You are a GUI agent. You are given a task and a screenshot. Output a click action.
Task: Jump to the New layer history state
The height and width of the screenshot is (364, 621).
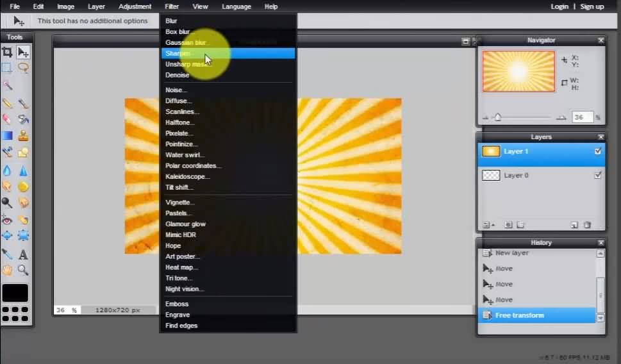pyautogui.click(x=536, y=253)
